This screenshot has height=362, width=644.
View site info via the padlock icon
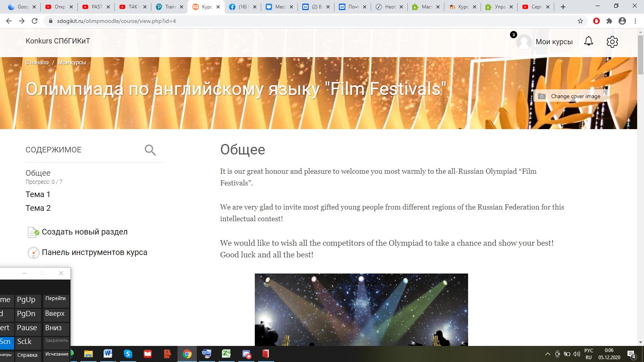50,21
